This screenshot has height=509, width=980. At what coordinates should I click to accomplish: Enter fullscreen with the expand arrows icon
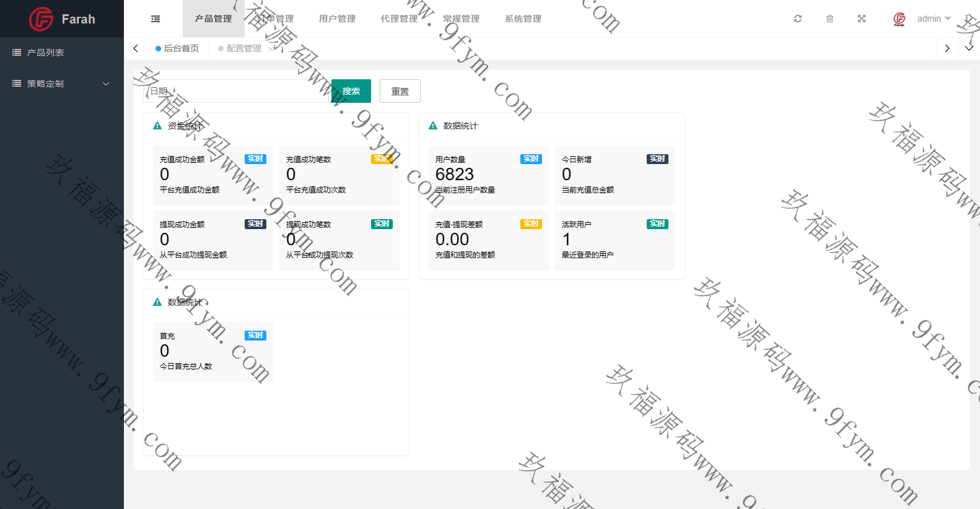click(x=862, y=19)
